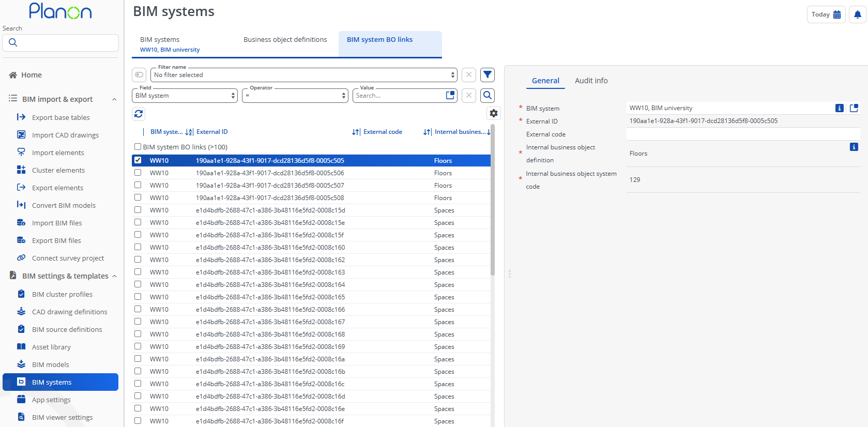Viewport: 868px width, 427px height.
Task: Click the Today button
Action: [x=826, y=14]
